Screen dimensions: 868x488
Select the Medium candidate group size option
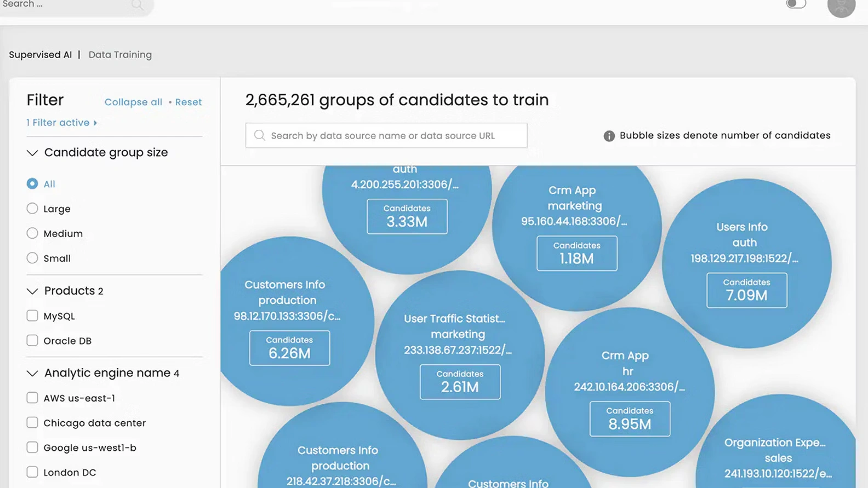point(32,233)
